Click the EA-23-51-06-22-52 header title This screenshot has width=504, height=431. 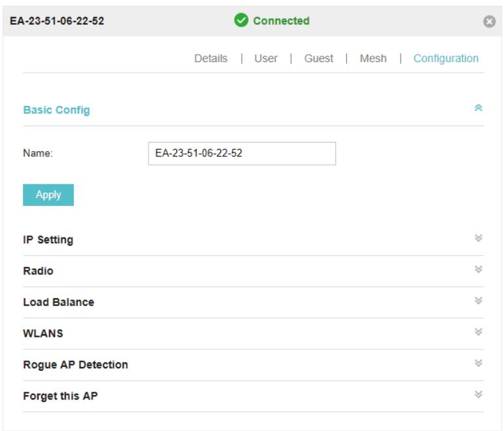(x=57, y=21)
